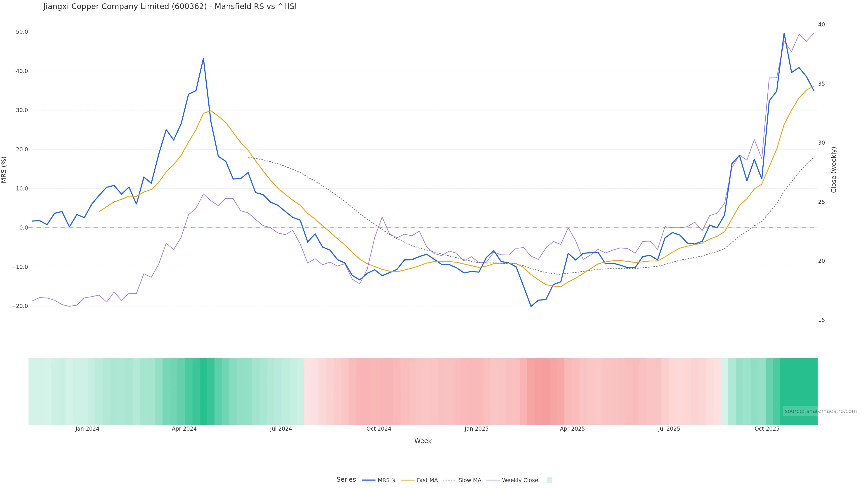The image size is (868, 488).
Task: Toggle Weekly Close legend entry
Action: (520, 480)
